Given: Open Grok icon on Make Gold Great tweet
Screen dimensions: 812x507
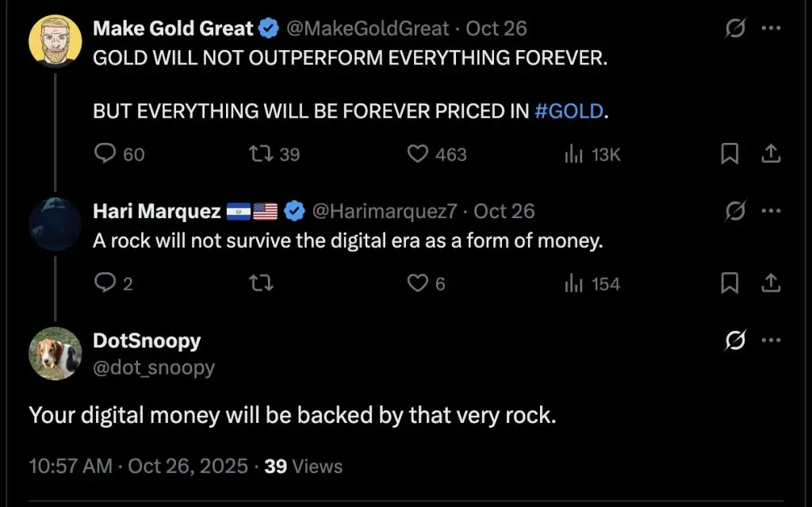Looking at the screenshot, I should (735, 29).
